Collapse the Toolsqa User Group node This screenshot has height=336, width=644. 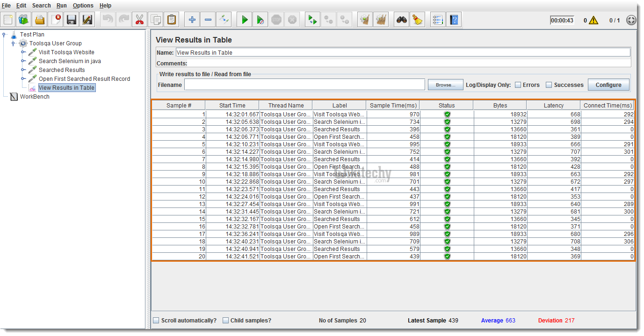pos(14,43)
